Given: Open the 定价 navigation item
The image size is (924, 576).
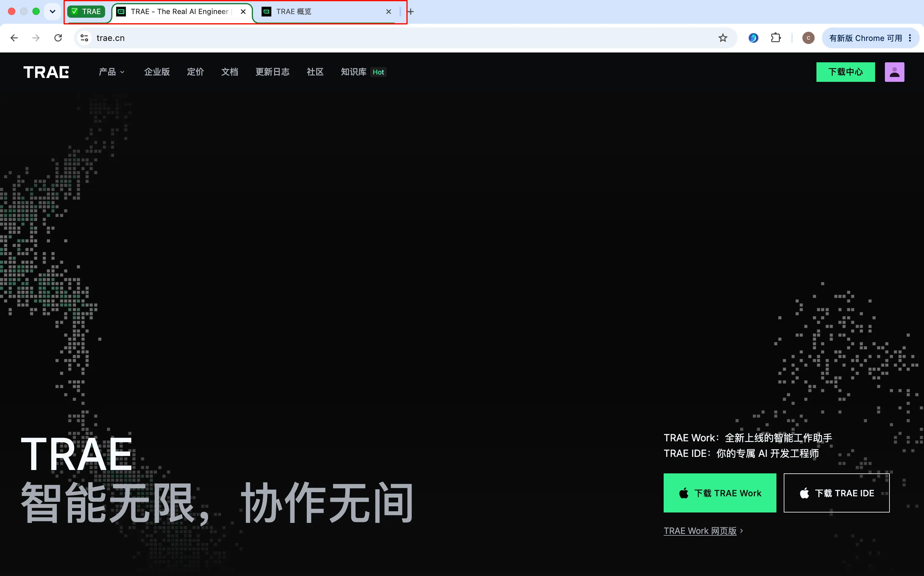Looking at the screenshot, I should [196, 72].
